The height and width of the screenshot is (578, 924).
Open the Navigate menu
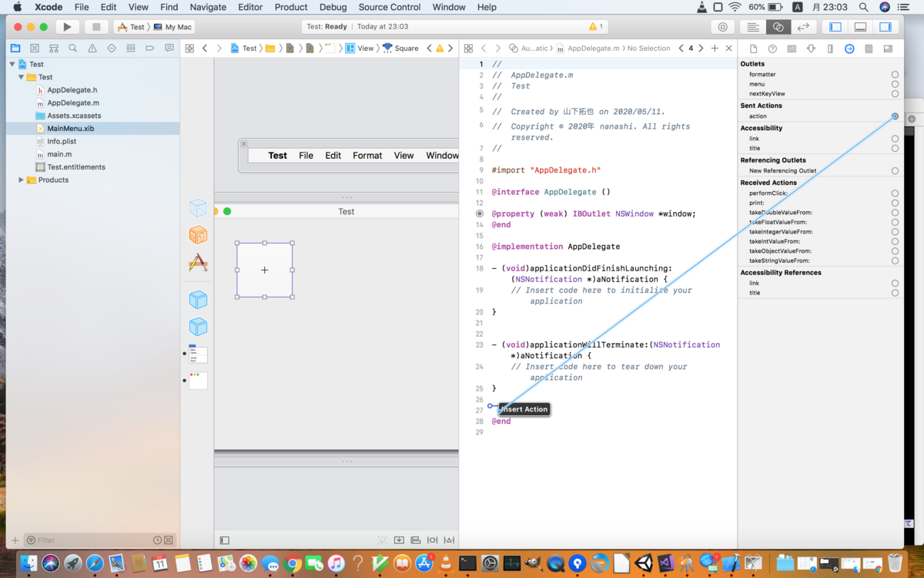(208, 7)
